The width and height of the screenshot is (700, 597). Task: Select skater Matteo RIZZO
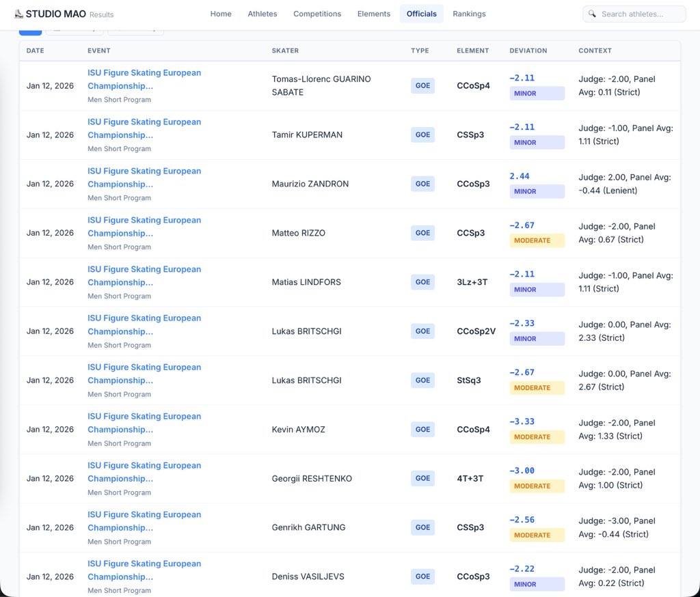[299, 233]
